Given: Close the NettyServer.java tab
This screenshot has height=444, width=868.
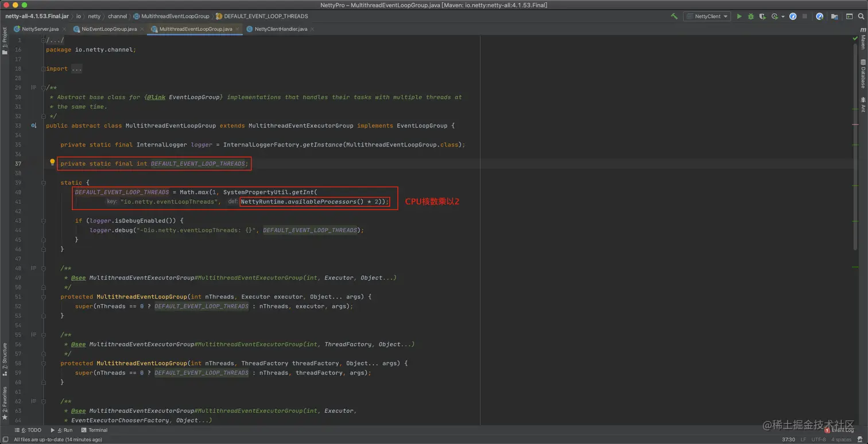Looking at the screenshot, I should [64, 29].
